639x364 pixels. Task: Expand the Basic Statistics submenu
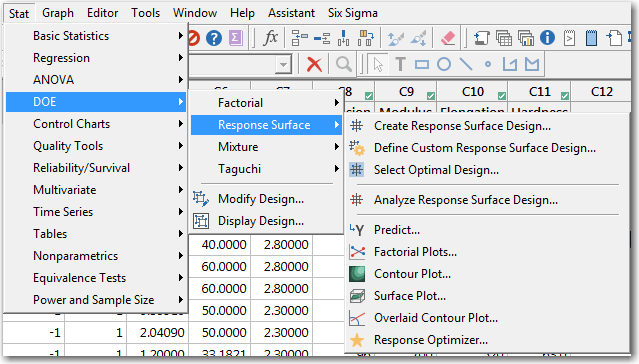[x=96, y=36]
